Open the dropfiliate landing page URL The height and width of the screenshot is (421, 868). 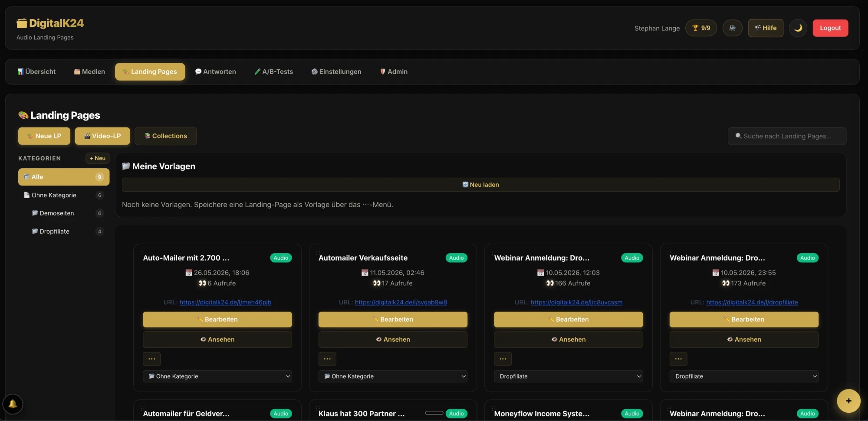click(x=752, y=302)
